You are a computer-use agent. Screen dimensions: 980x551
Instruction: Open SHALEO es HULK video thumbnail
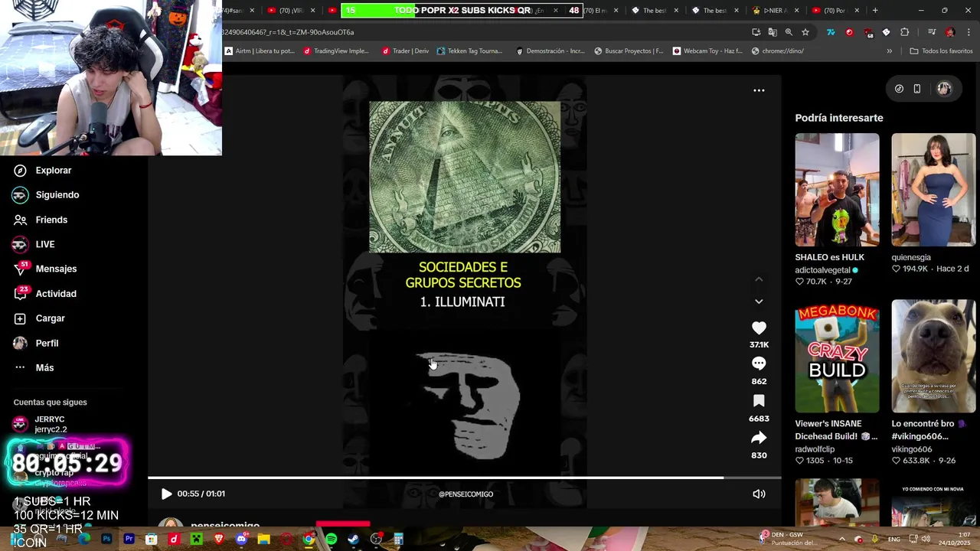pyautogui.click(x=837, y=190)
